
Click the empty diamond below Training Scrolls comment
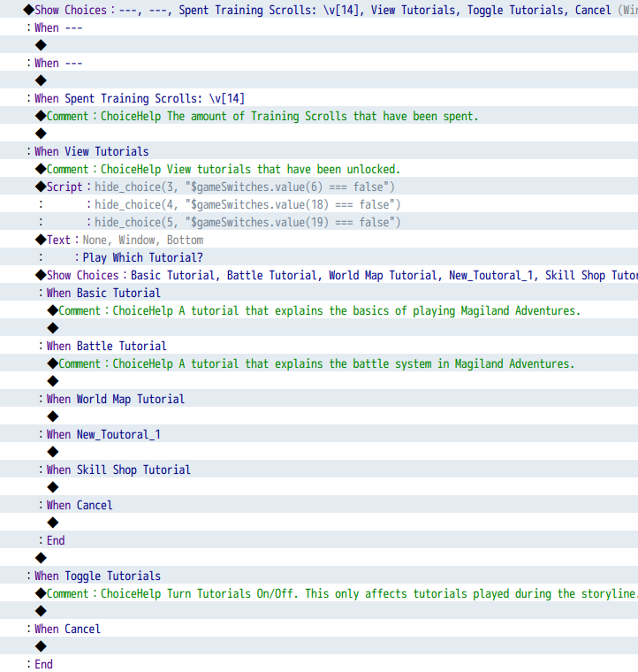[41, 134]
